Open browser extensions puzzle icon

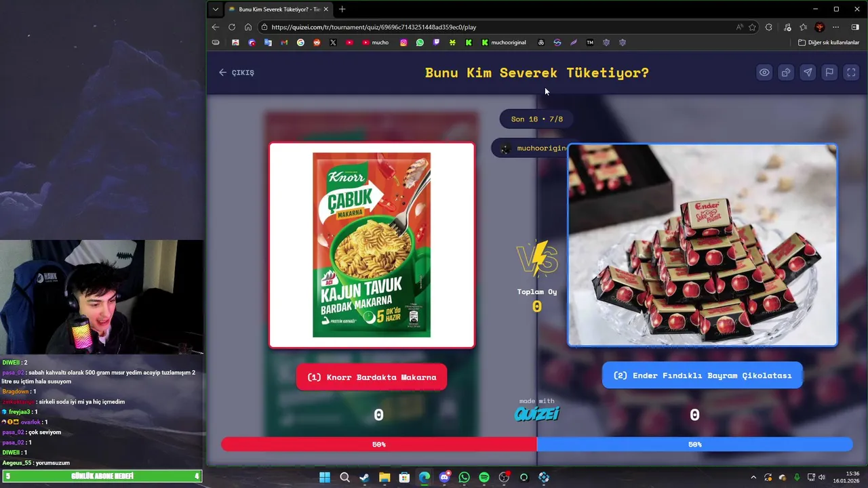[x=769, y=27]
